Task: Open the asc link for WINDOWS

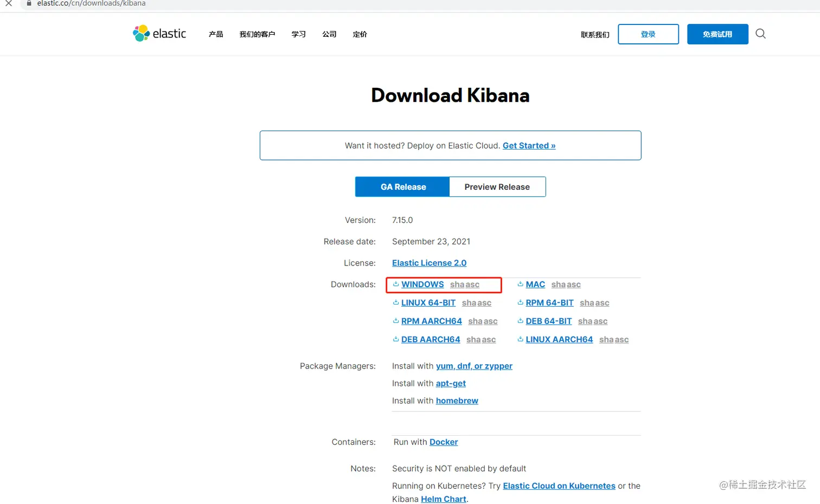Action: (x=472, y=285)
